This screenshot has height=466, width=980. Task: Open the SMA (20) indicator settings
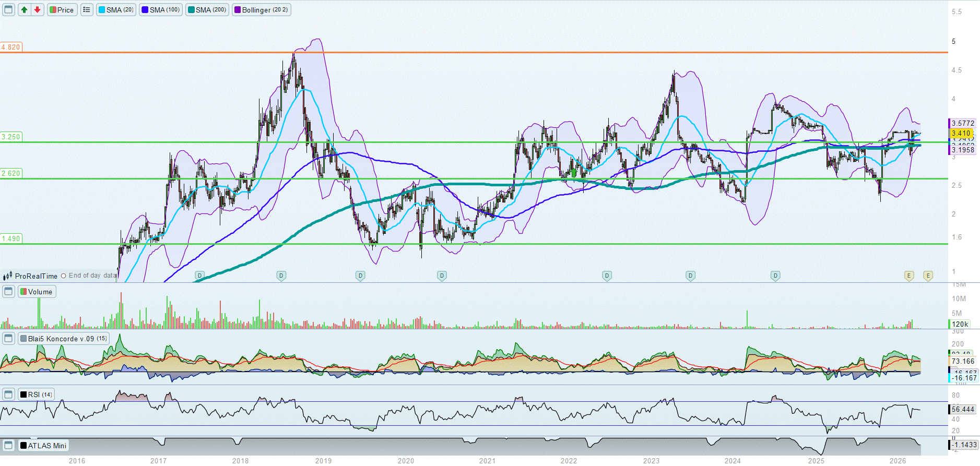pos(116,9)
